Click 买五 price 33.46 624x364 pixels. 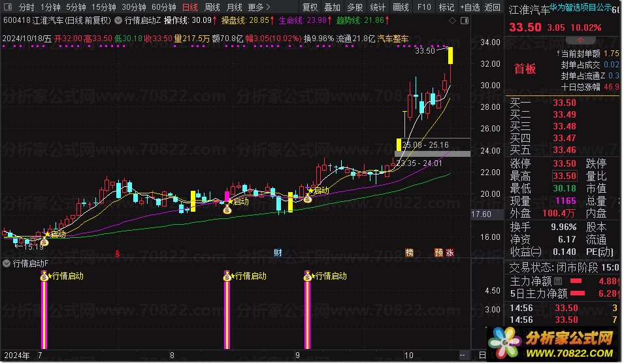point(565,150)
